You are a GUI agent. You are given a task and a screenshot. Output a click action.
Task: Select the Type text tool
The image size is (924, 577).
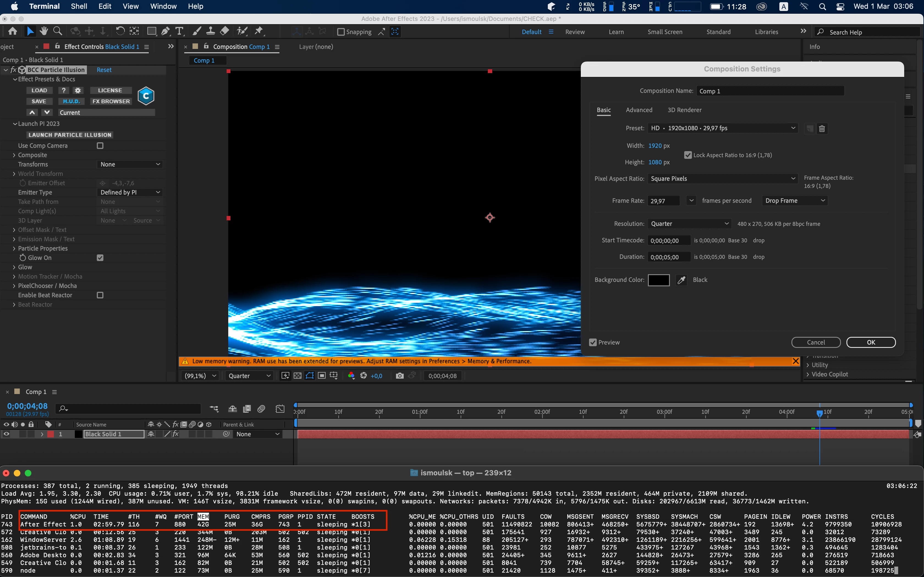179,31
